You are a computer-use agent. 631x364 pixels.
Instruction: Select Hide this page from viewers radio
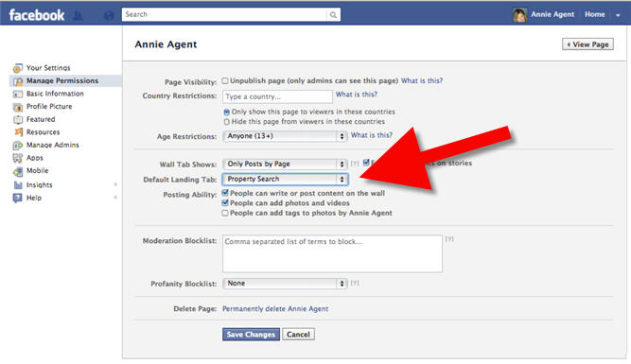[226, 122]
